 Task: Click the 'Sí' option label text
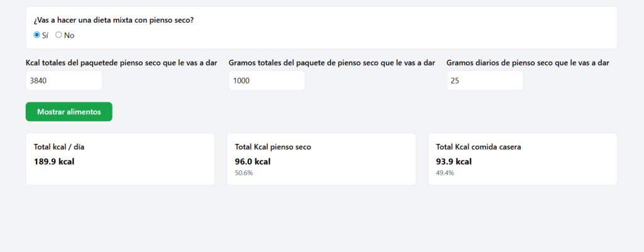tap(45, 35)
